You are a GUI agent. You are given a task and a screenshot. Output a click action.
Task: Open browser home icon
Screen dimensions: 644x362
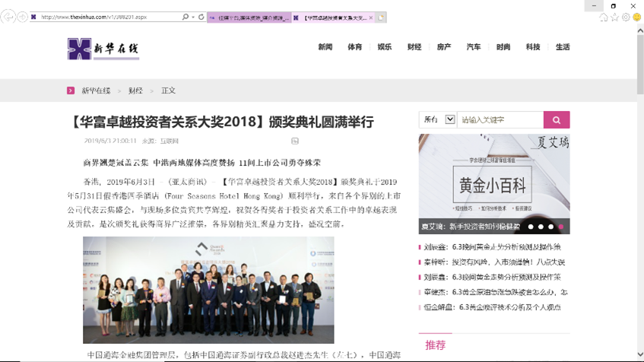tap(604, 17)
